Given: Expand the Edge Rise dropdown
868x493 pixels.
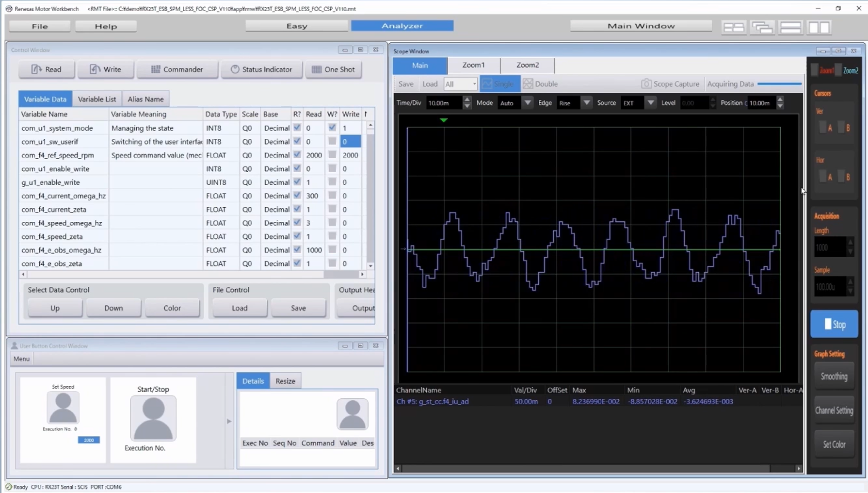Looking at the screenshot, I should point(586,103).
